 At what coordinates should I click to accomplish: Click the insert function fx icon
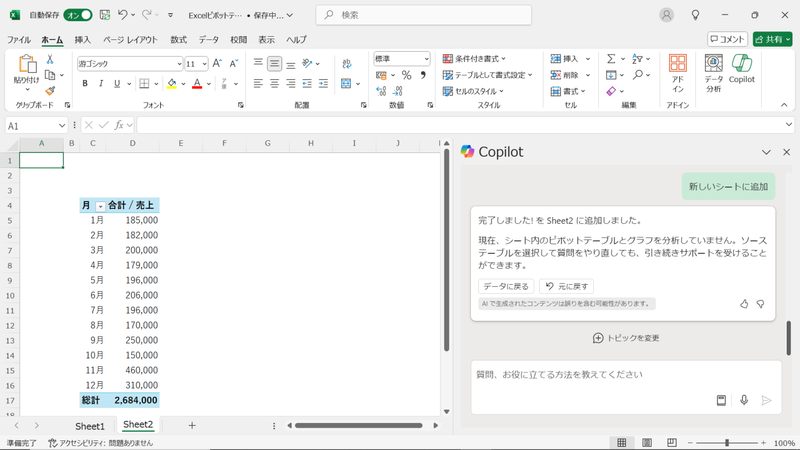click(118, 125)
